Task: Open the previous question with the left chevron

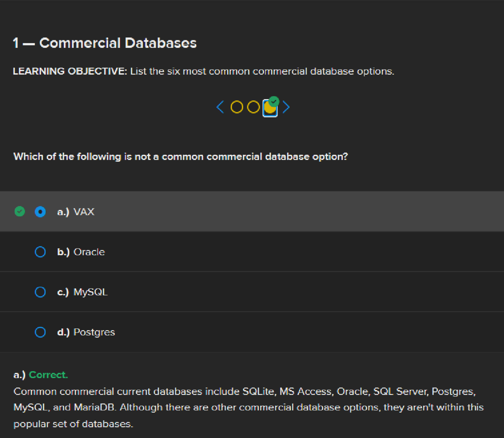Action: (219, 107)
